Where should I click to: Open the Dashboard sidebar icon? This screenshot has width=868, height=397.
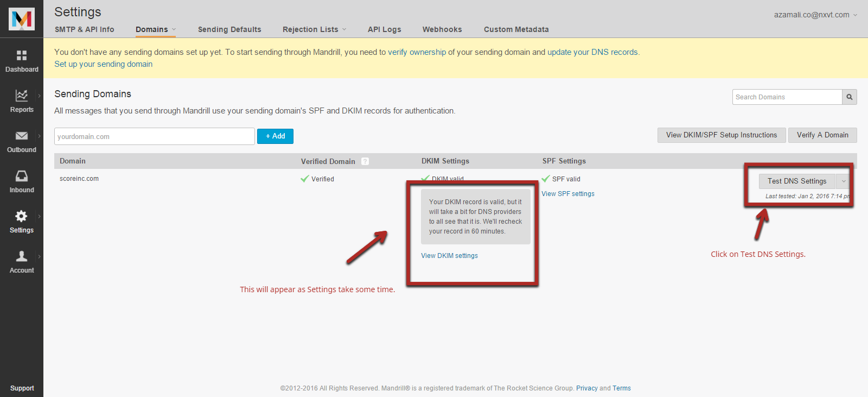[22, 55]
